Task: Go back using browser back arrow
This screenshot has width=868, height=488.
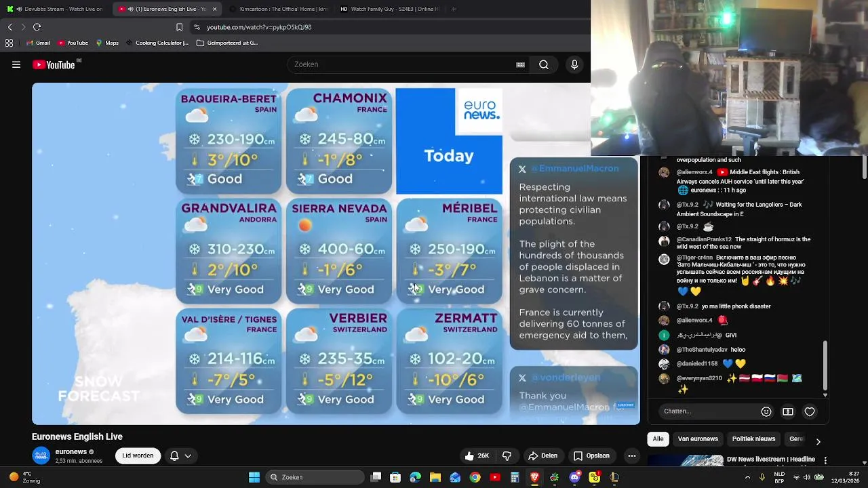Action: pos(9,27)
